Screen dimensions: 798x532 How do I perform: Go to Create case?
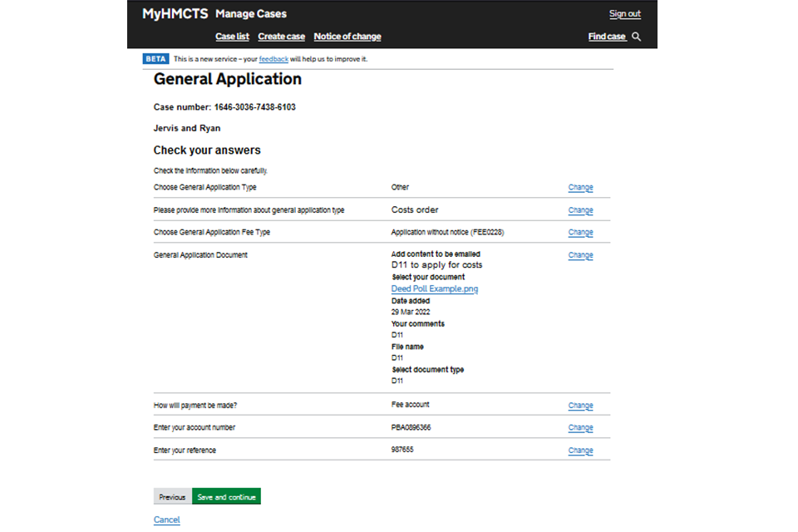(281, 37)
